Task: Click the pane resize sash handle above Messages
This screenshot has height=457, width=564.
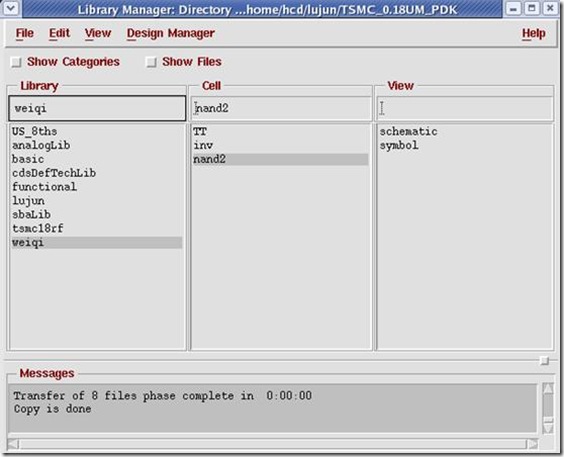Action: pos(545,361)
